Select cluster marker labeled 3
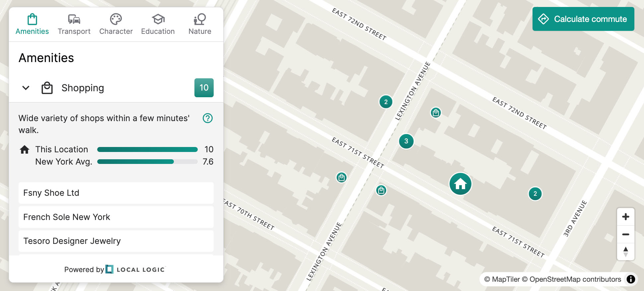 (406, 141)
